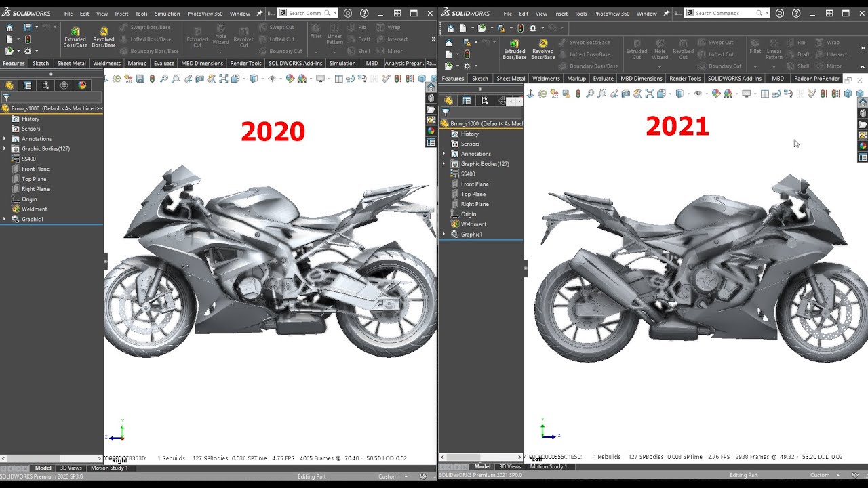
Task: Click Apply Scene icon in the 2021 heads-up toolbar
Action: pyautogui.click(x=728, y=94)
